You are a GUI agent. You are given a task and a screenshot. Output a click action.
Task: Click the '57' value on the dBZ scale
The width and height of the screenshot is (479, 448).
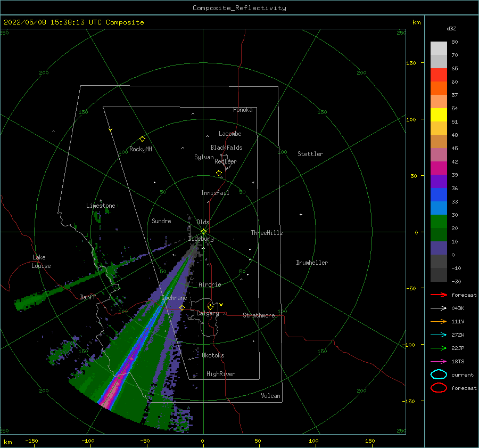pyautogui.click(x=455, y=95)
